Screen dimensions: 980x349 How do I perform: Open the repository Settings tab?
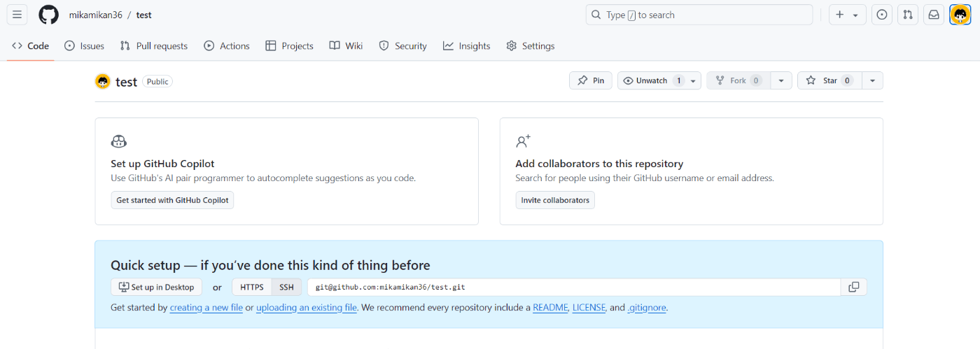(531, 46)
